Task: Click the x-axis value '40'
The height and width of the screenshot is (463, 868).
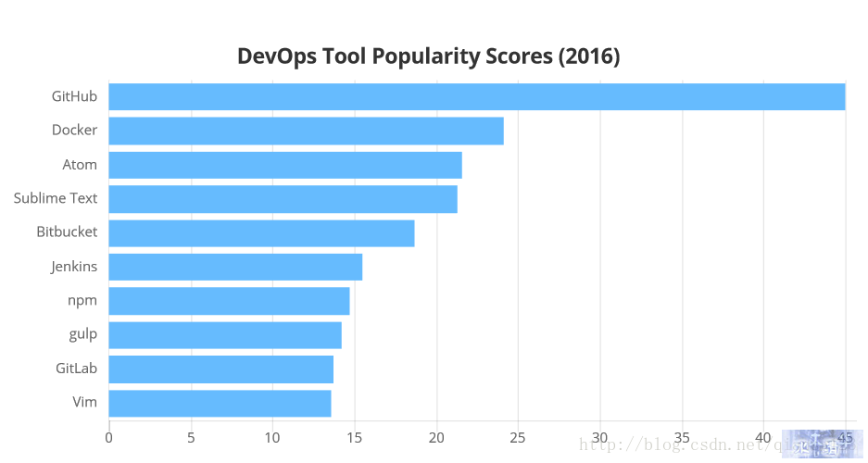Action: pos(763,438)
